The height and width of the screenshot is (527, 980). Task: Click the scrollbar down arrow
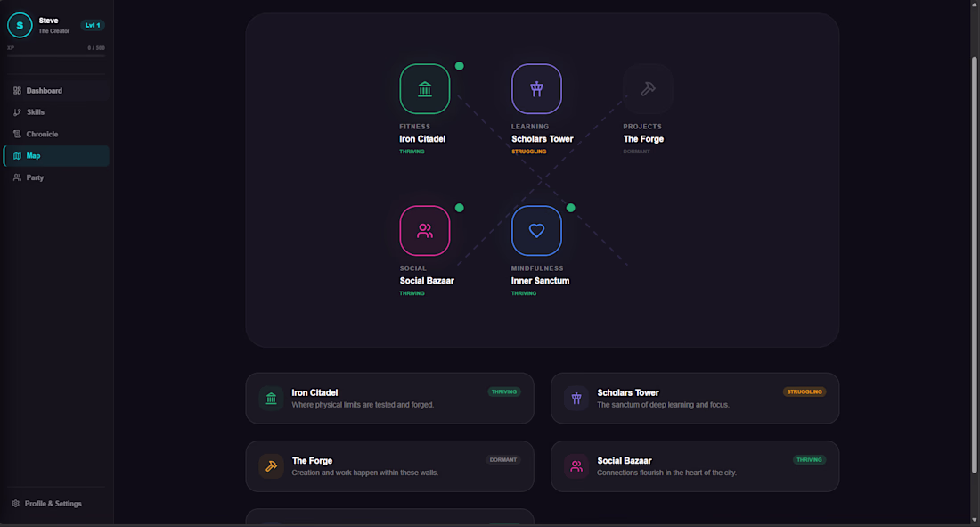974,520
